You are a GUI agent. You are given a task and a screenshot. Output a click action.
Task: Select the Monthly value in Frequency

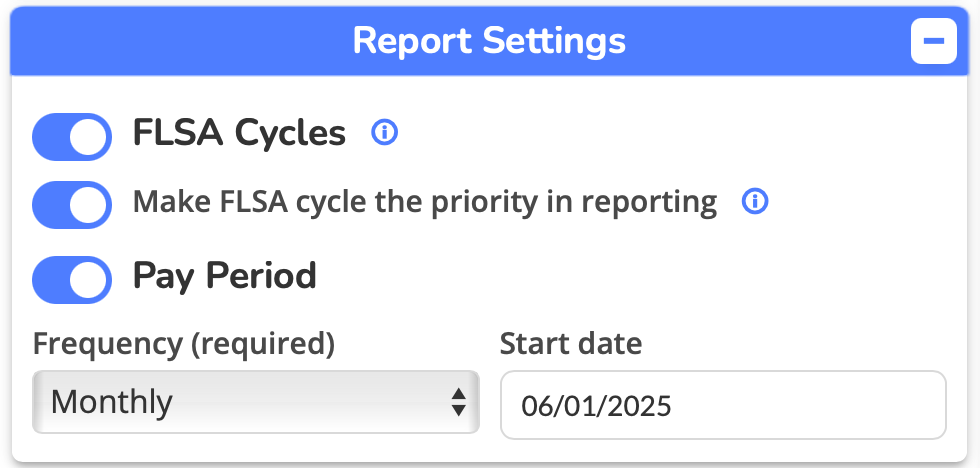tap(112, 403)
